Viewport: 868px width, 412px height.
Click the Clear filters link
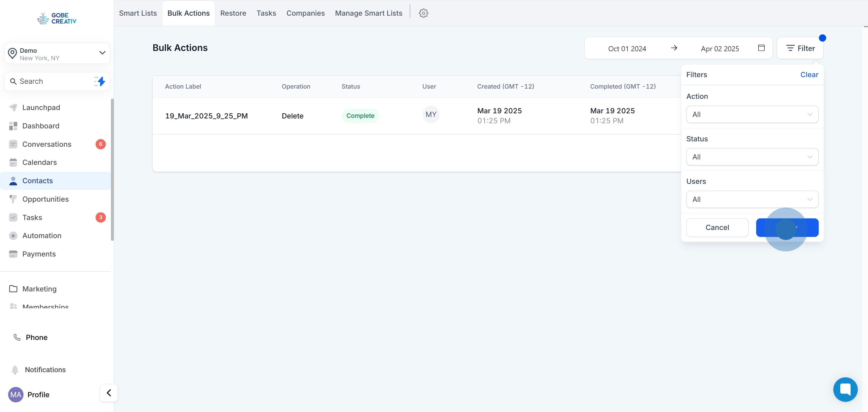click(809, 75)
